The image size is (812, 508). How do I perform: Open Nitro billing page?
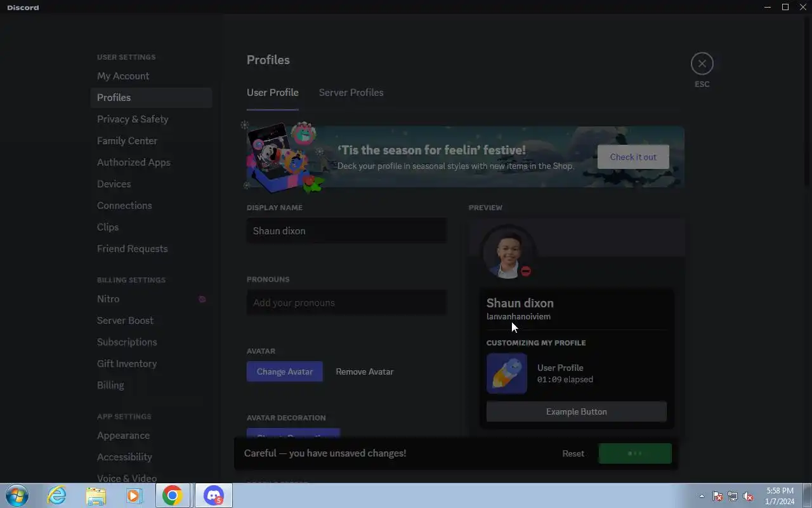(x=151, y=298)
